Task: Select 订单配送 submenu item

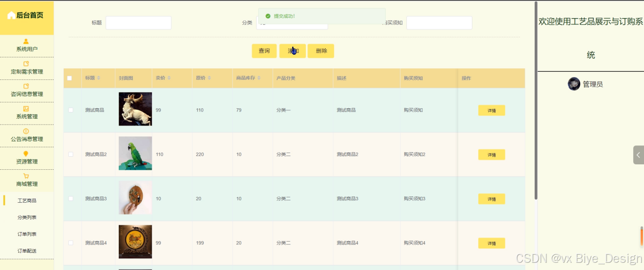Action: 27,251
